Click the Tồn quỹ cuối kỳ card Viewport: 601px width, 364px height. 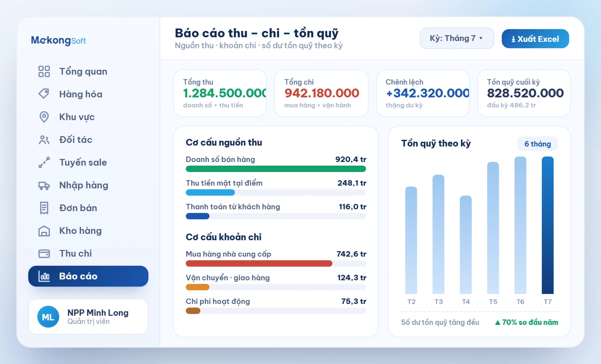coord(524,93)
